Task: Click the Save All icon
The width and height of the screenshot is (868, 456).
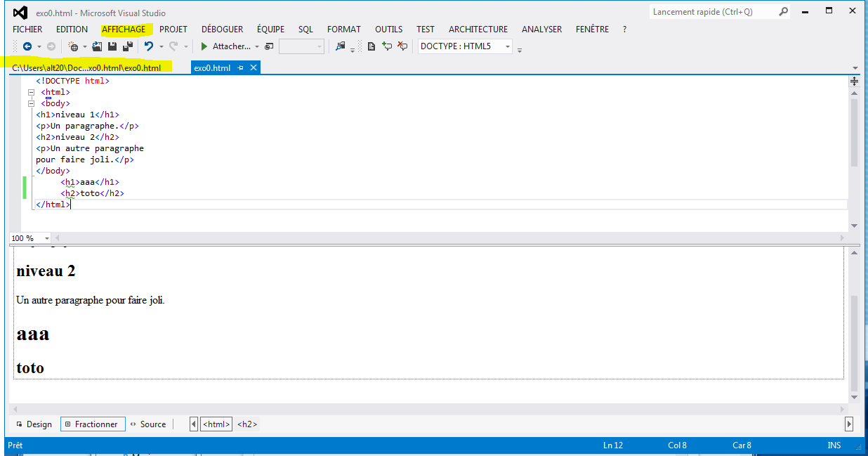Action: 128,46
